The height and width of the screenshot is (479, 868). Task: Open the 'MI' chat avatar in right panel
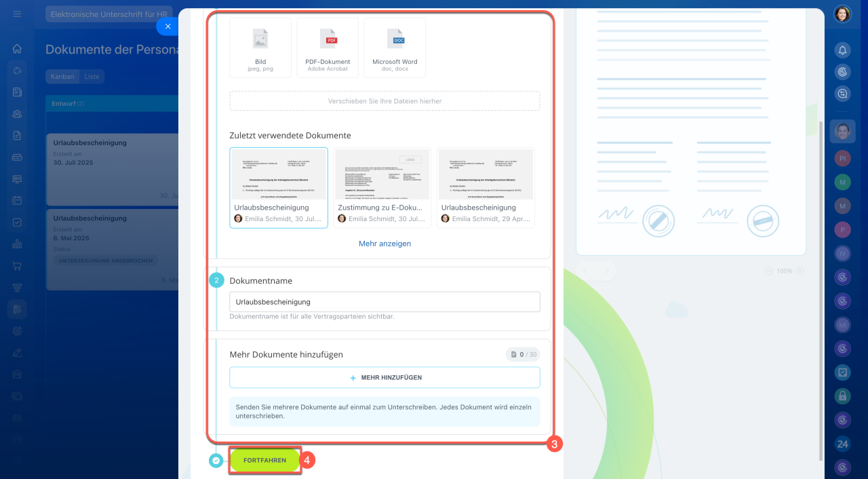pyautogui.click(x=842, y=324)
